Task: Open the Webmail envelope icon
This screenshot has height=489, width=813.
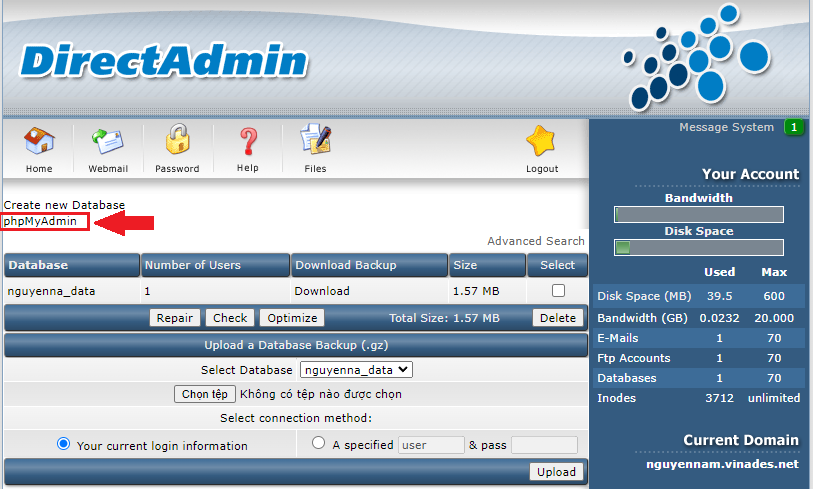Action: [108, 142]
